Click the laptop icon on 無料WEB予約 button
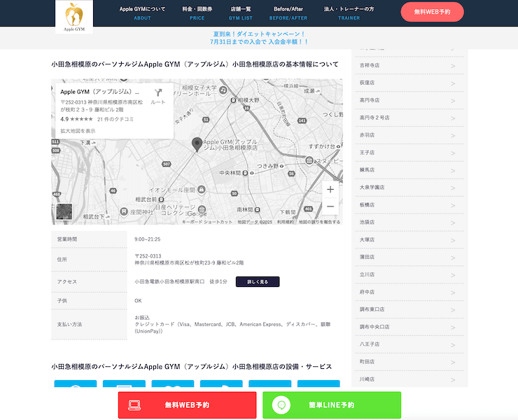 pos(134,405)
